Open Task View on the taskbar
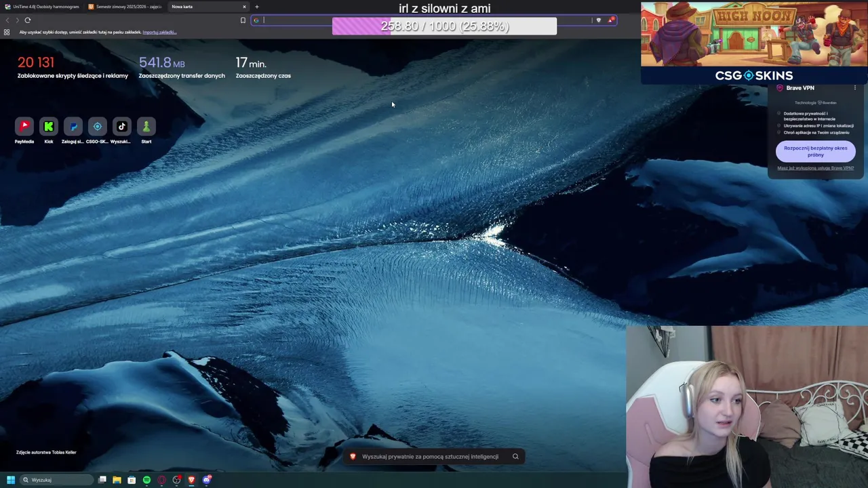Image resolution: width=868 pixels, height=488 pixels. (x=102, y=480)
